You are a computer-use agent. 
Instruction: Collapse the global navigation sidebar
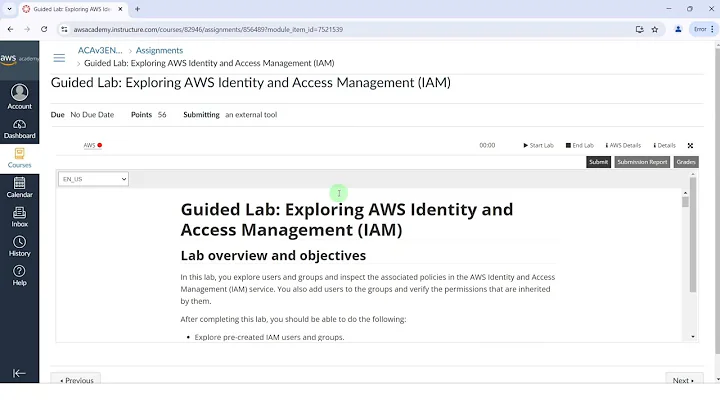click(19, 373)
